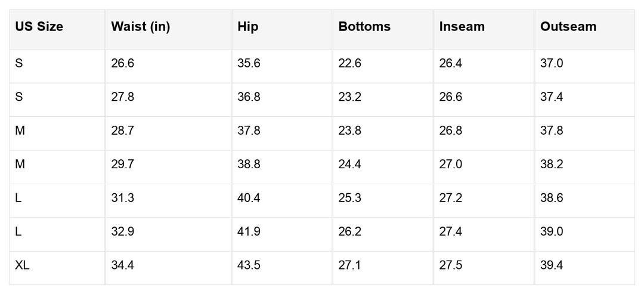Select bottoms value 24.4
644x294 pixels.
pyautogui.click(x=349, y=165)
